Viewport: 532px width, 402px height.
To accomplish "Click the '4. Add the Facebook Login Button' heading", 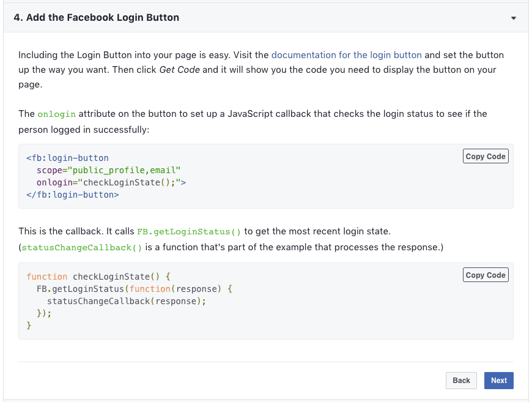I will tap(97, 18).
